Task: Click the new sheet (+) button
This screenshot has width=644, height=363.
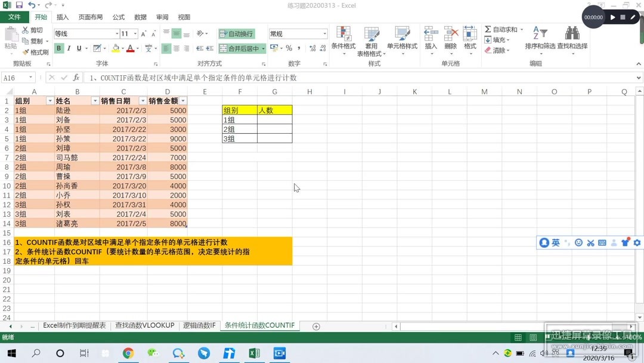Action: point(315,326)
